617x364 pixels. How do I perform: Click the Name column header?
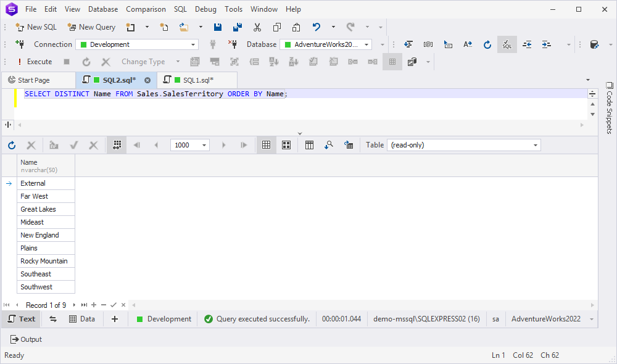46,166
